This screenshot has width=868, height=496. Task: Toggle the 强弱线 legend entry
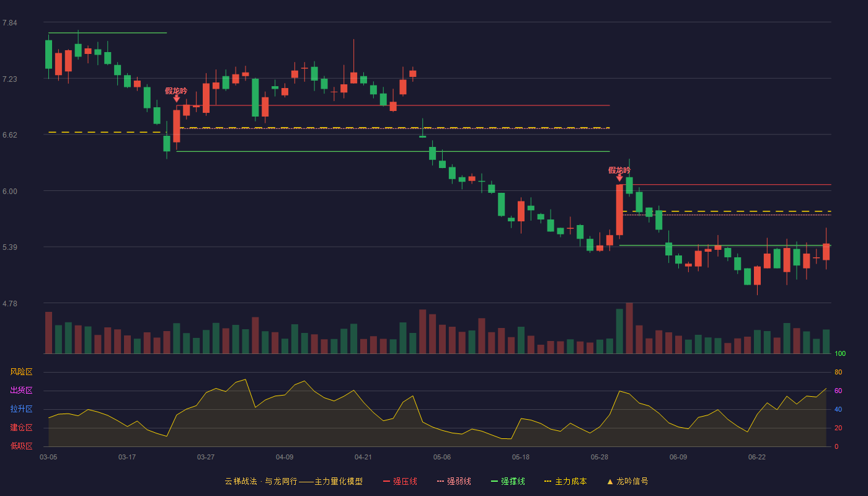click(x=454, y=481)
